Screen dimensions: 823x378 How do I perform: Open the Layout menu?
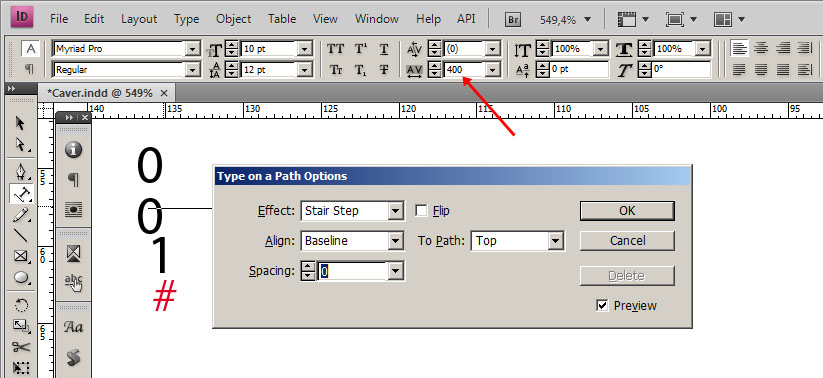(139, 19)
